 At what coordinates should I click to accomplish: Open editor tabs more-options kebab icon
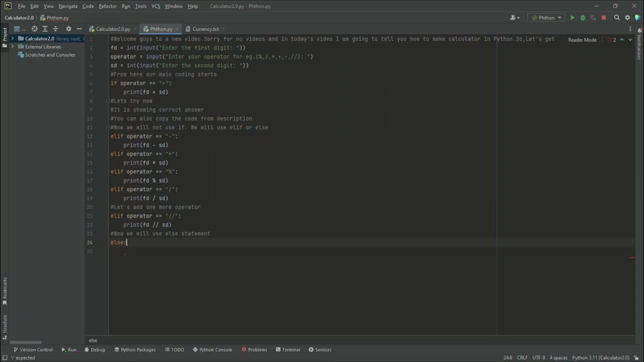tap(630, 29)
